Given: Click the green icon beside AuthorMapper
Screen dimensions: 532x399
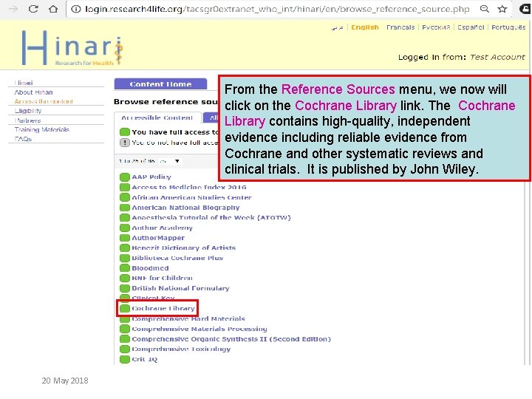Looking at the screenshot, I should coord(125,238).
